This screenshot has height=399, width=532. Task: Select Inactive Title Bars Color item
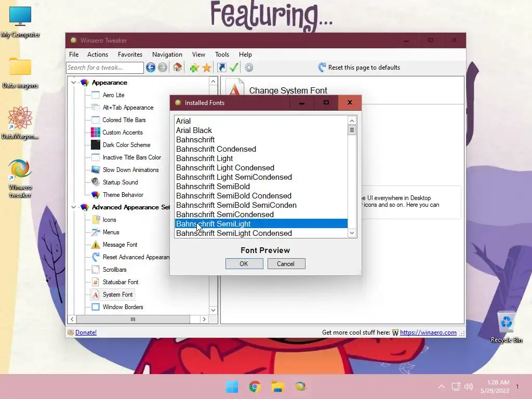point(131,157)
